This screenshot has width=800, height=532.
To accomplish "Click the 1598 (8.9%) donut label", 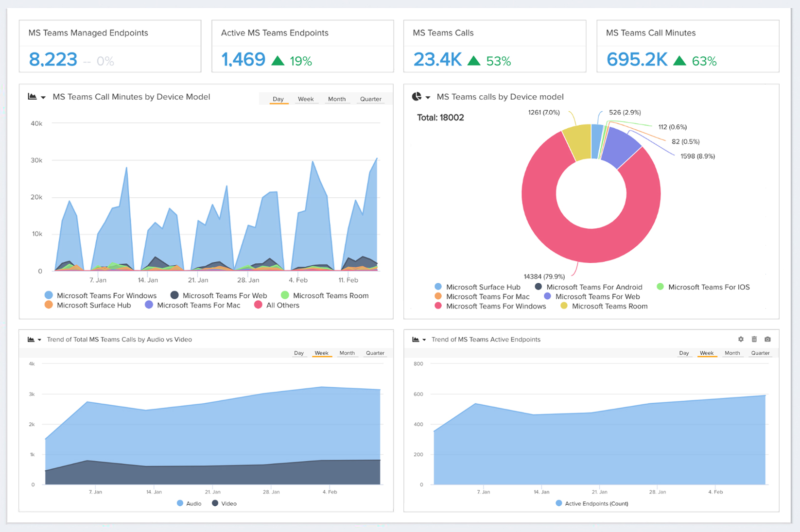I will tap(697, 156).
